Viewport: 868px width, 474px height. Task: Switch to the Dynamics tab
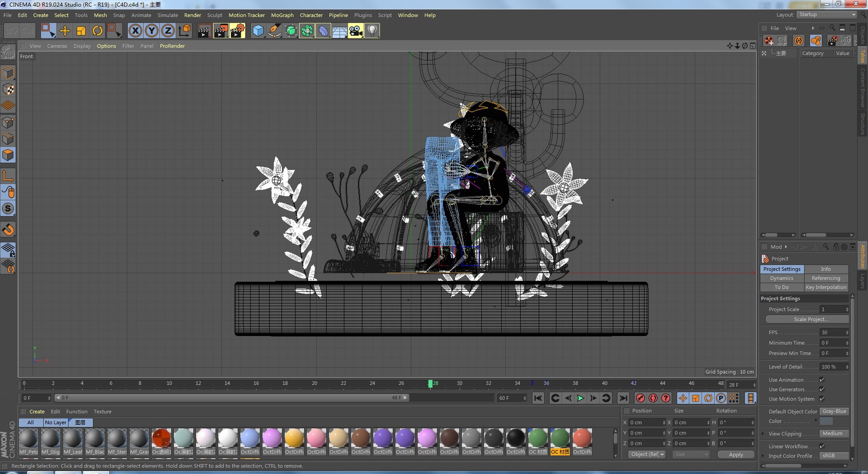pos(782,278)
